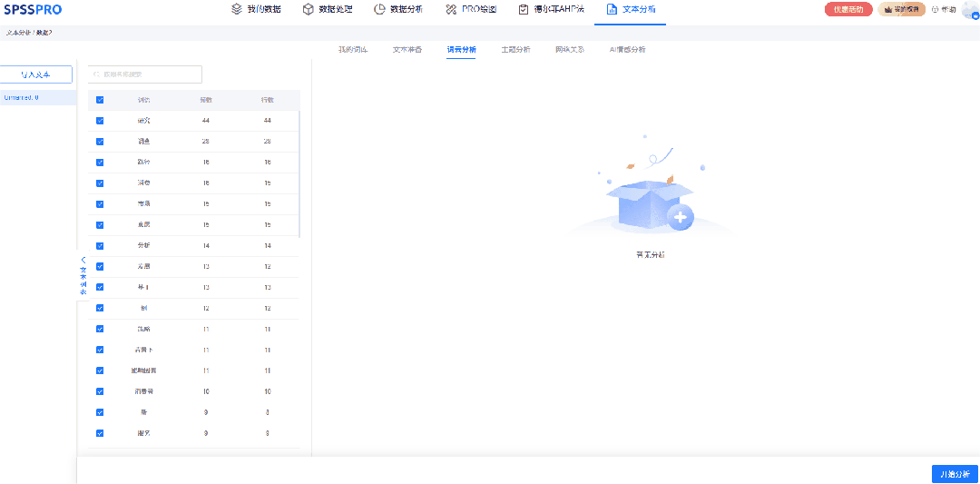Viewport: 980px width, 484px height.
Task: Select 文本分析 (Text Analysis) in top navigation
Action: click(631, 9)
